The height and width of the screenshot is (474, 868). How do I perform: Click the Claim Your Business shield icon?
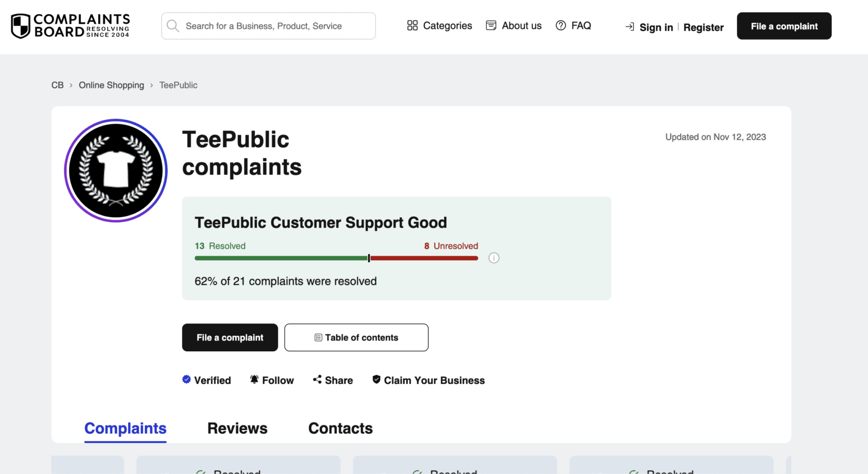pyautogui.click(x=376, y=379)
